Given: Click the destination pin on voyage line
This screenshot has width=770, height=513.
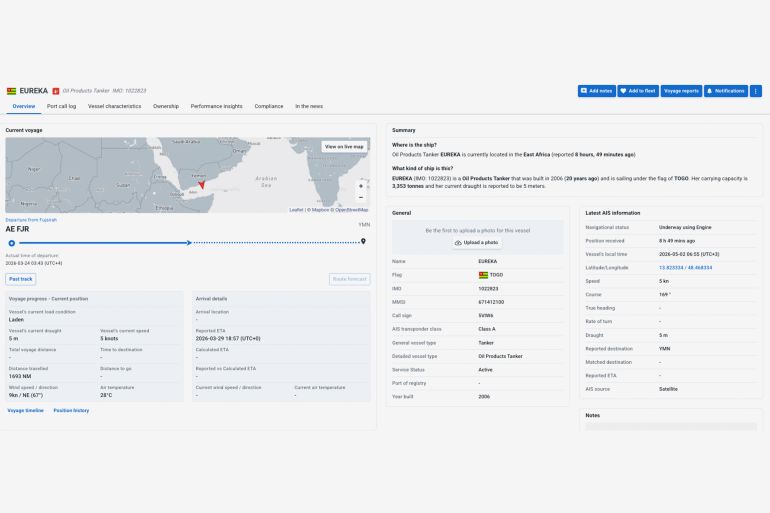Looking at the screenshot, I should [363, 241].
